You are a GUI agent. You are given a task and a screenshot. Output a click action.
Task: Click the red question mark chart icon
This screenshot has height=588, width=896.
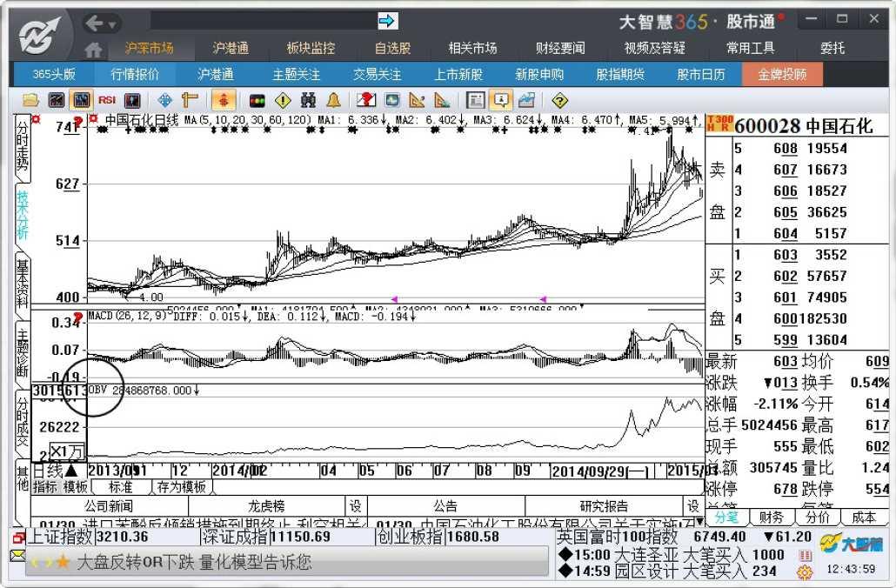(365, 101)
